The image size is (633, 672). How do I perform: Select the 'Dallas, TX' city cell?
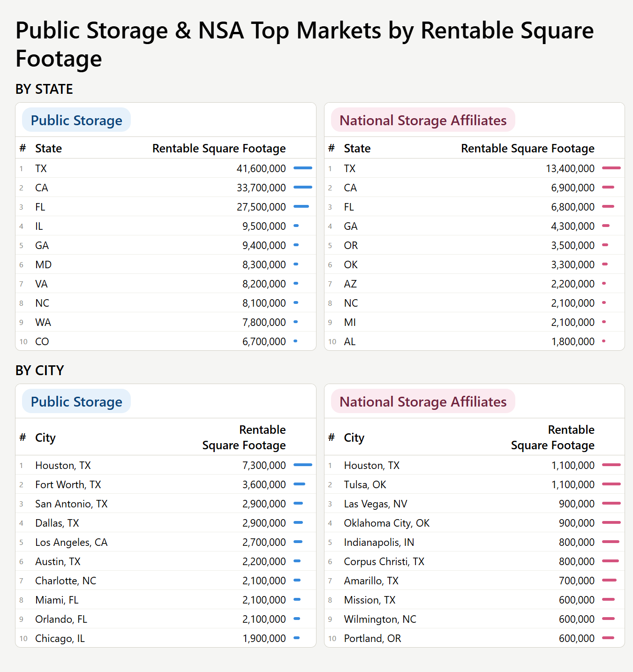57,523
